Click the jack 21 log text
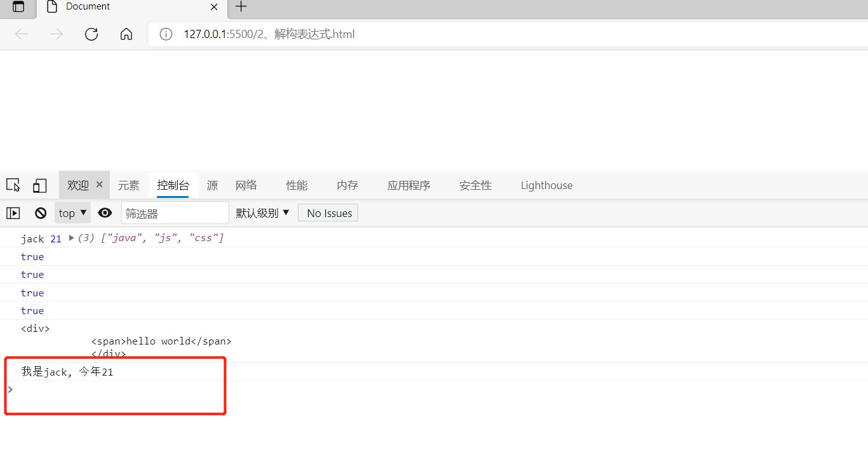868x460 pixels. [41, 239]
